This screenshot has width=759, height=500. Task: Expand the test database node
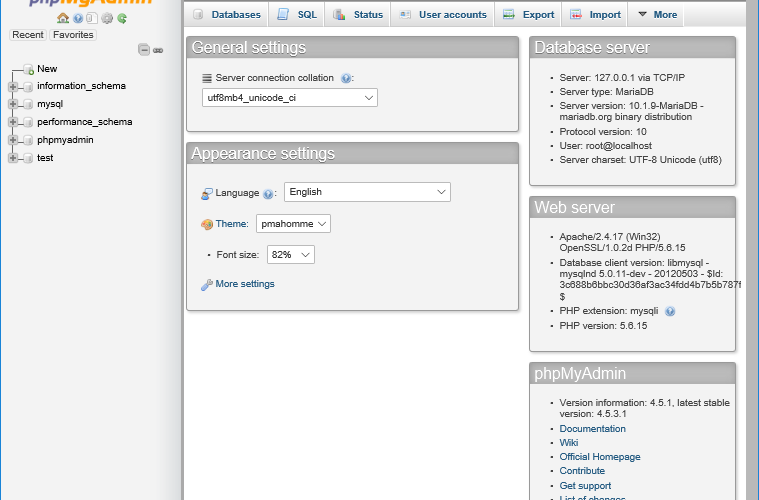click(x=13, y=158)
